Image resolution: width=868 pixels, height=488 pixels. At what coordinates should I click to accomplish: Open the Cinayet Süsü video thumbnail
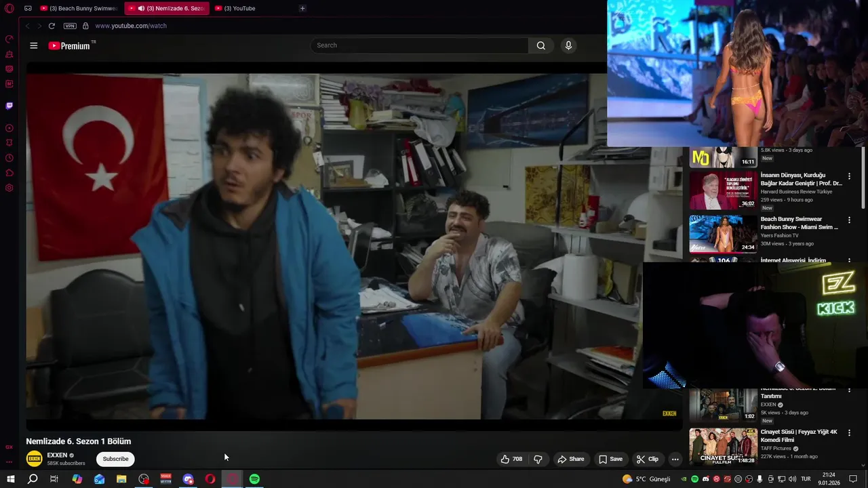[723, 446]
